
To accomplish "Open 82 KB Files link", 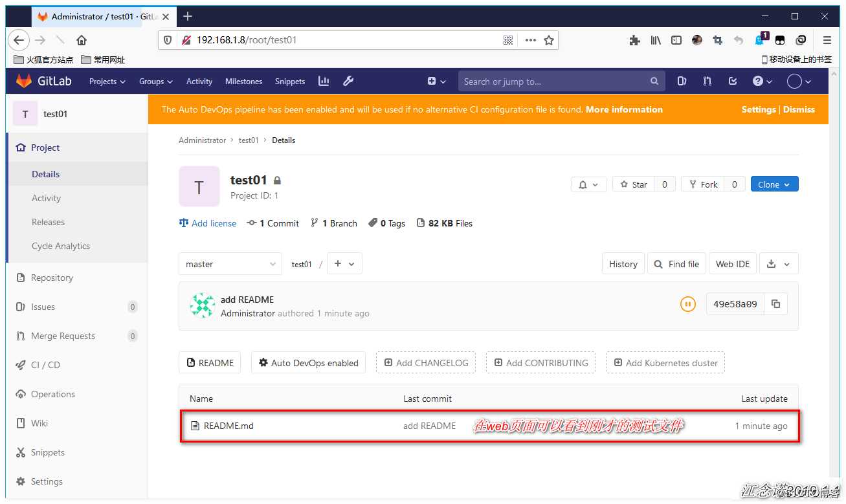I will point(445,223).
